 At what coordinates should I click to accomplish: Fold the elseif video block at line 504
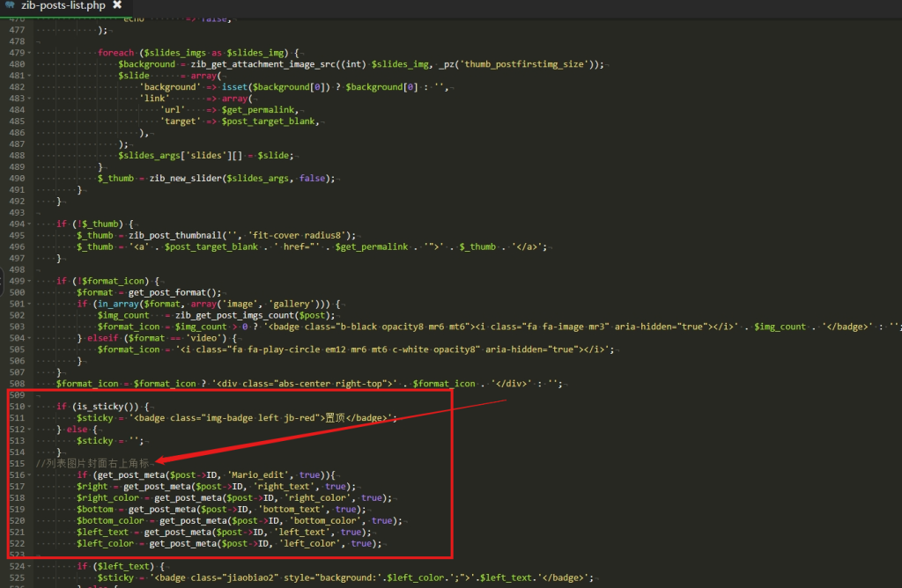[29, 339]
